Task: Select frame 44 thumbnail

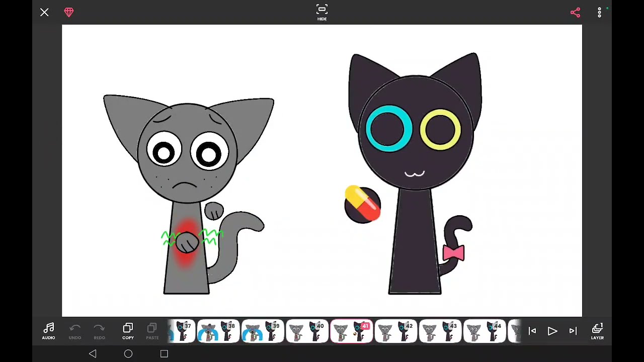Action: point(484,332)
